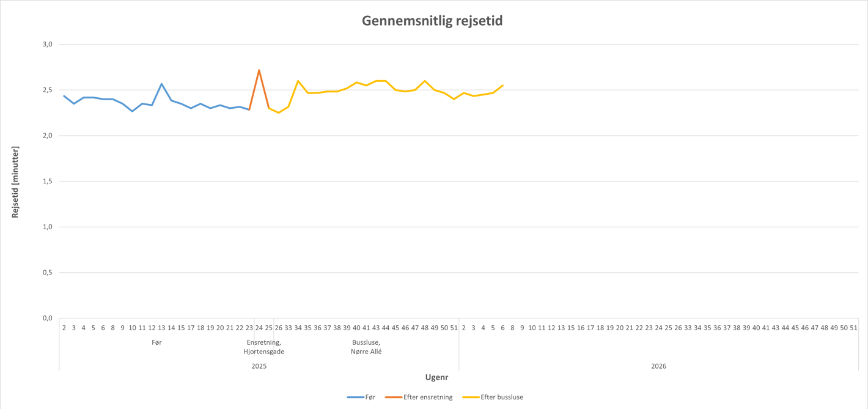
Task: Click the blue line peak at week 13
Action: point(161,84)
